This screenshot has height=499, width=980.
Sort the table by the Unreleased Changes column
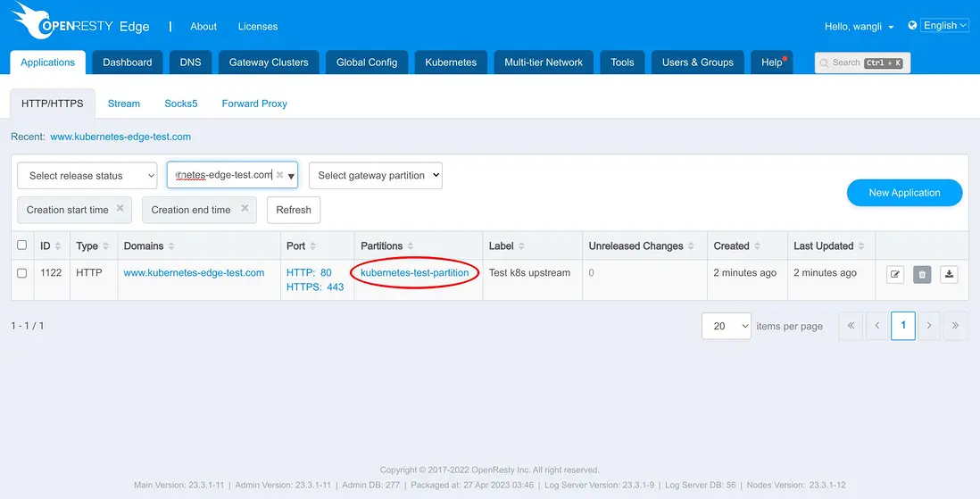pyautogui.click(x=691, y=246)
